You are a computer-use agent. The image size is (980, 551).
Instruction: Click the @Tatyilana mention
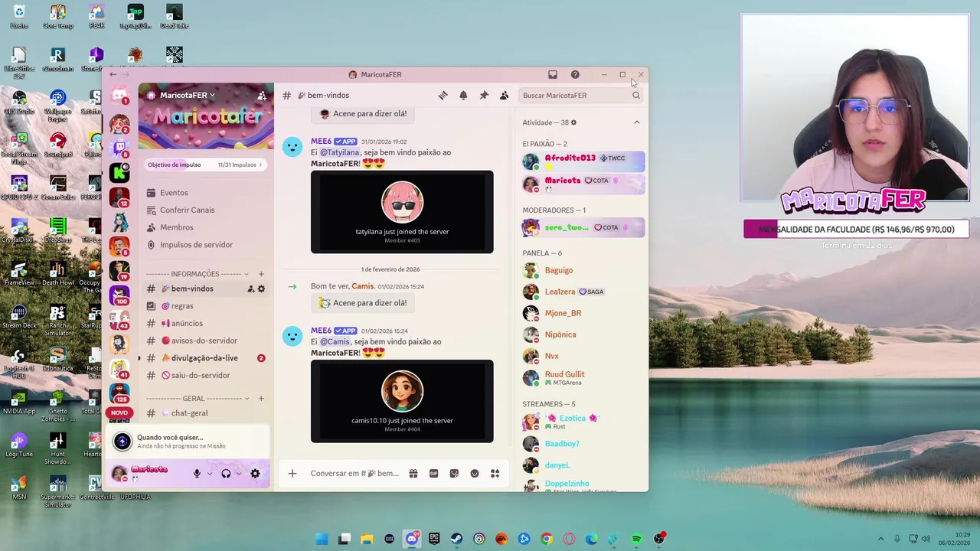pyautogui.click(x=339, y=152)
